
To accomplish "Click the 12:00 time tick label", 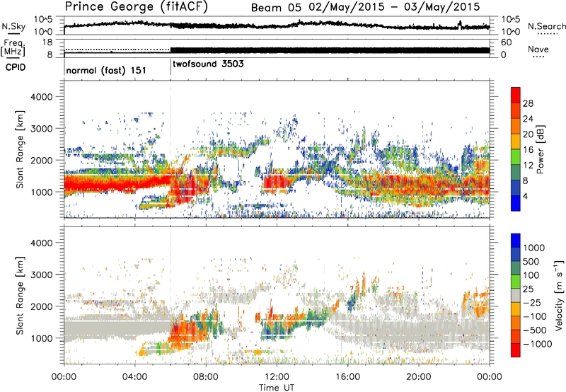I will click(x=277, y=377).
